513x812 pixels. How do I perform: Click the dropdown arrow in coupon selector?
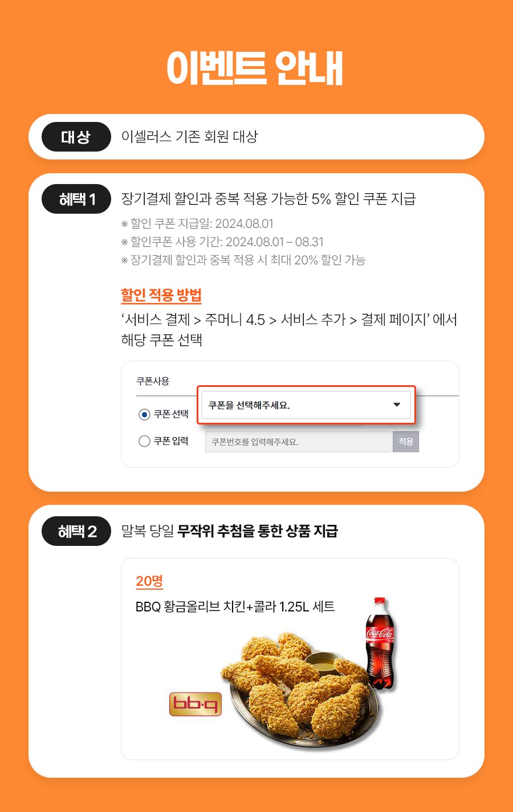point(397,405)
